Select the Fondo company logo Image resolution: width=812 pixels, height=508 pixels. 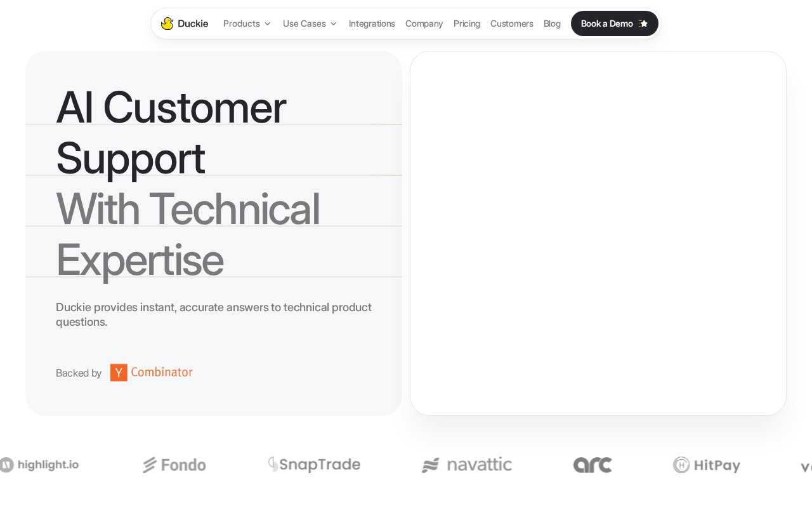pos(174,465)
